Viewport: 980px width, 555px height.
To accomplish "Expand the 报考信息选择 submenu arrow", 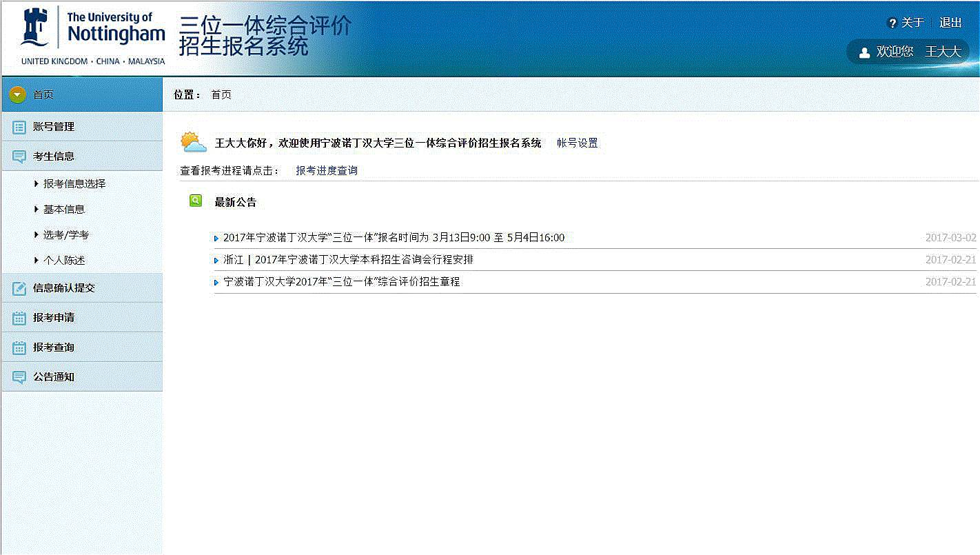I will coord(36,183).
